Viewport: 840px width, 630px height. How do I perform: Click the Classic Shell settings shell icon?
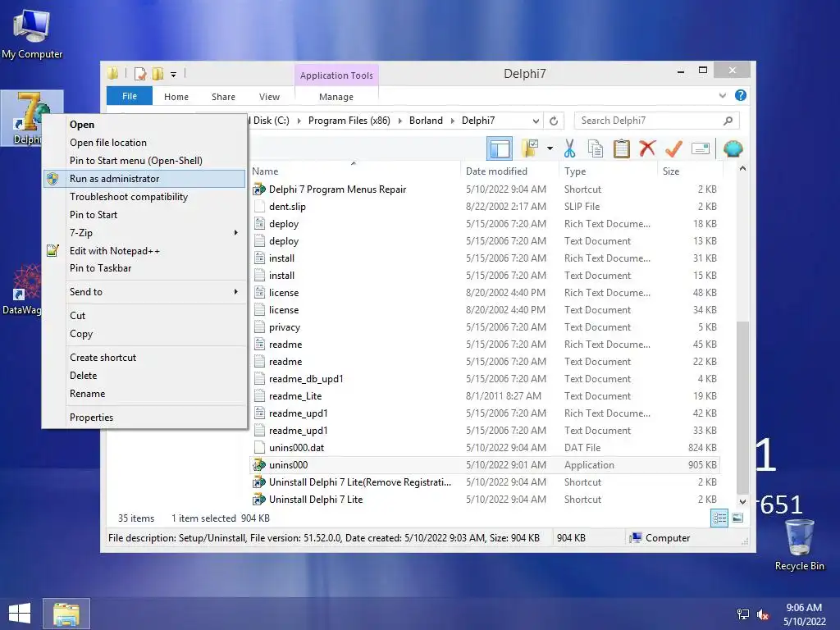[733, 148]
